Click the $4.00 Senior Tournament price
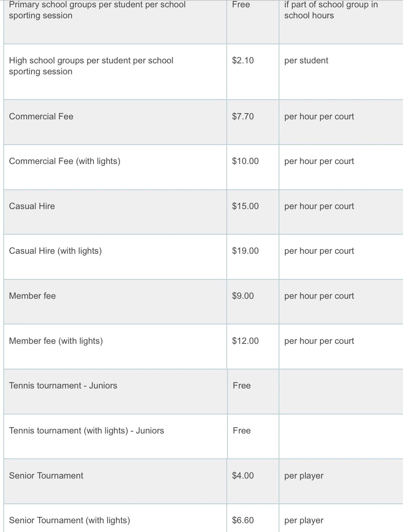Viewport: 403px width, 532px height. pyautogui.click(x=243, y=476)
